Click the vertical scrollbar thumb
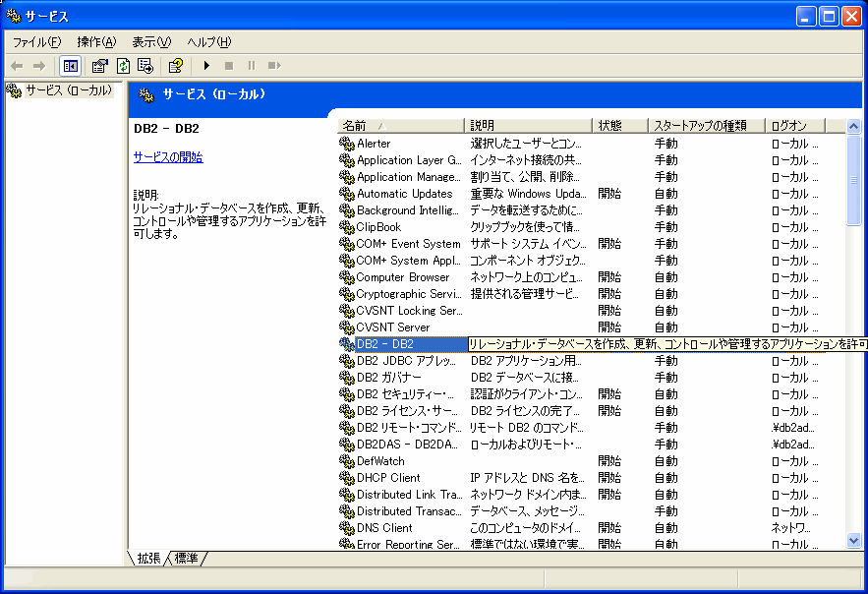The height and width of the screenshot is (594, 868). click(853, 180)
